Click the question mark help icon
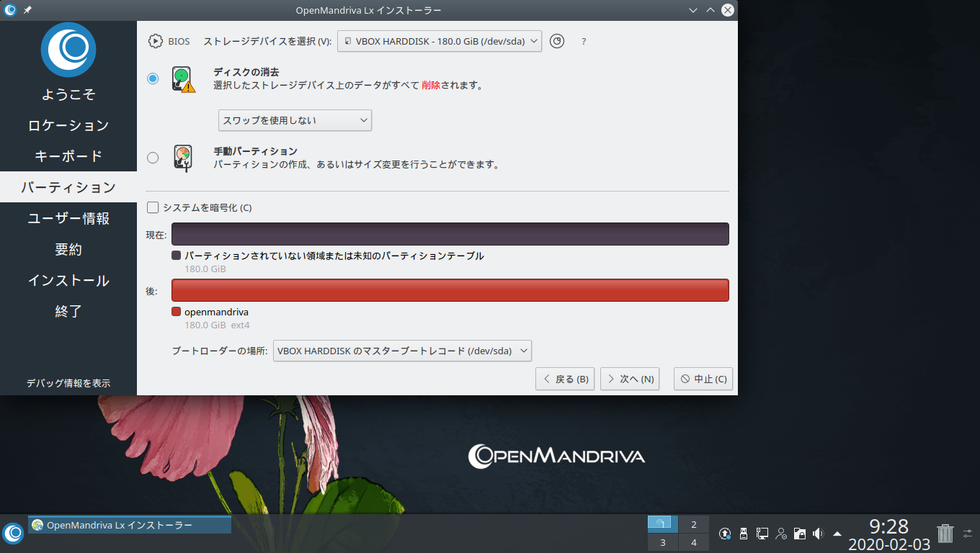This screenshot has height=553, width=980. (584, 42)
